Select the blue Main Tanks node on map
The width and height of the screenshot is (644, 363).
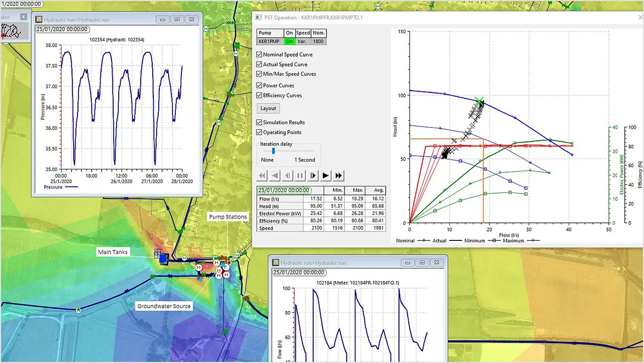click(x=164, y=258)
